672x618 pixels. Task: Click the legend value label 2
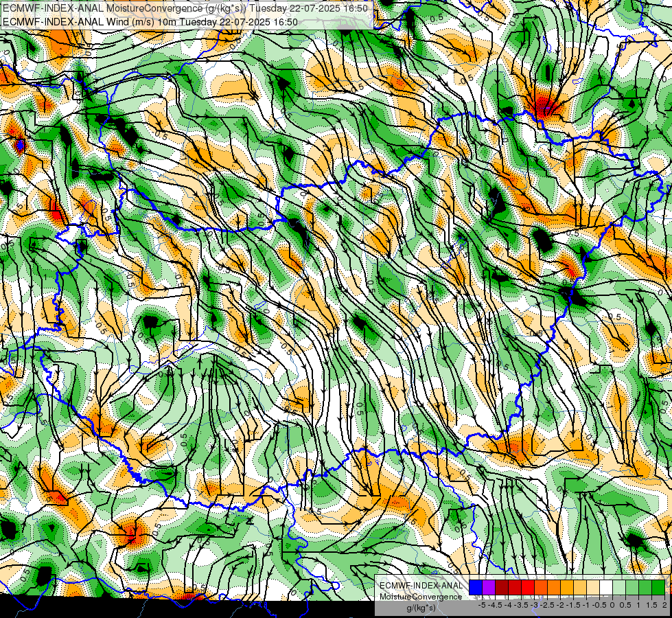pos(664,605)
